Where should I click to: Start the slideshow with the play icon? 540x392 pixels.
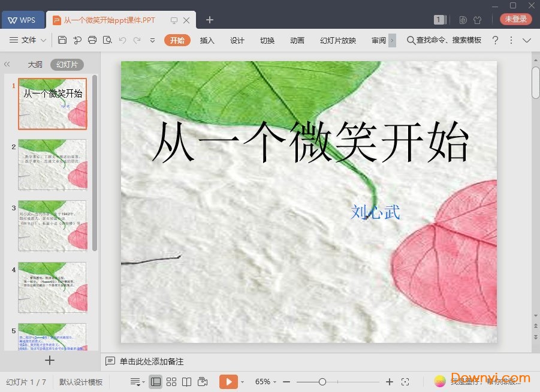click(229, 381)
